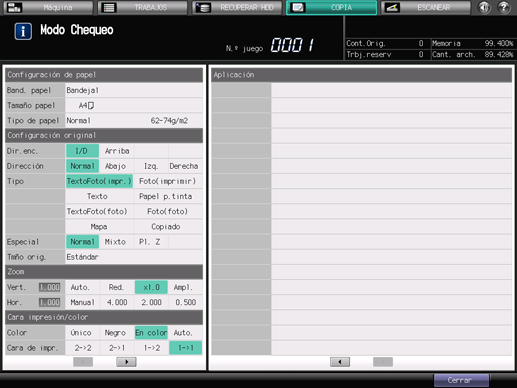
Task: Select Arriba binding direction
Action: pyautogui.click(x=117, y=151)
